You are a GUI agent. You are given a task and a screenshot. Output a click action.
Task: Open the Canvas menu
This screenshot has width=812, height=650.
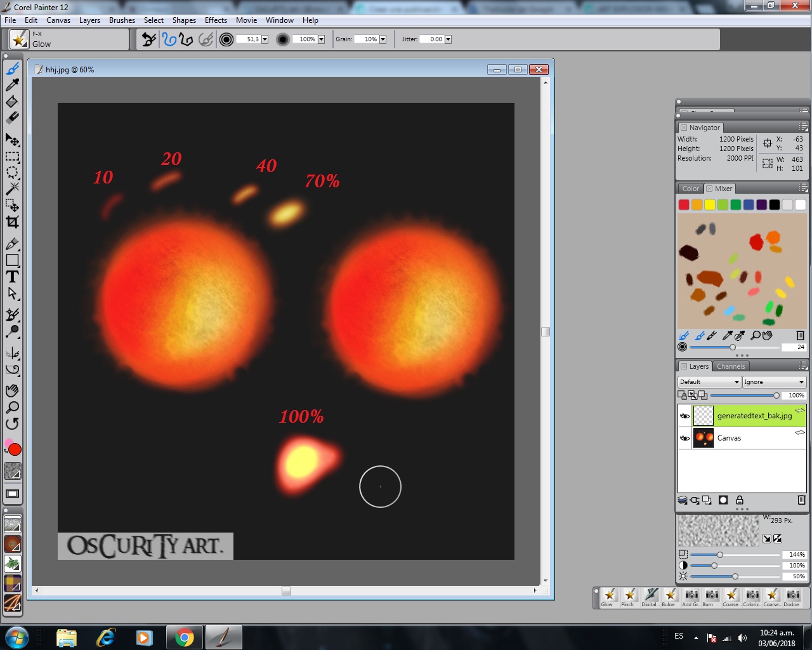click(x=58, y=20)
